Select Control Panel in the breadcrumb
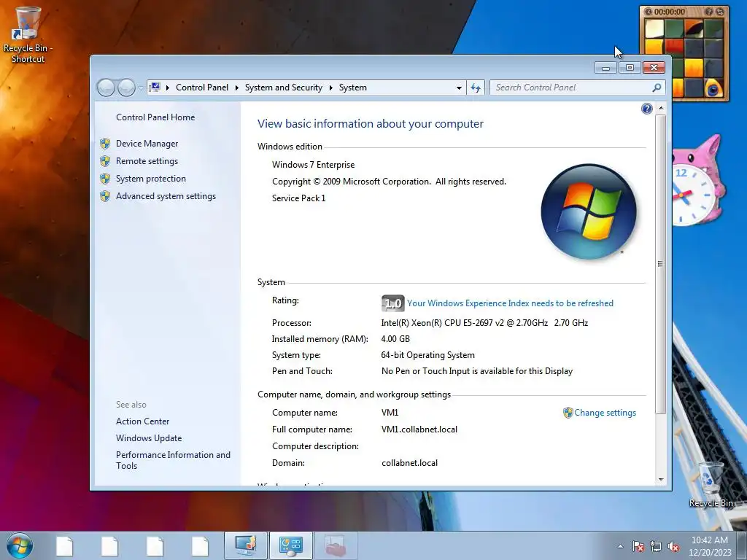The image size is (747, 560). [202, 87]
